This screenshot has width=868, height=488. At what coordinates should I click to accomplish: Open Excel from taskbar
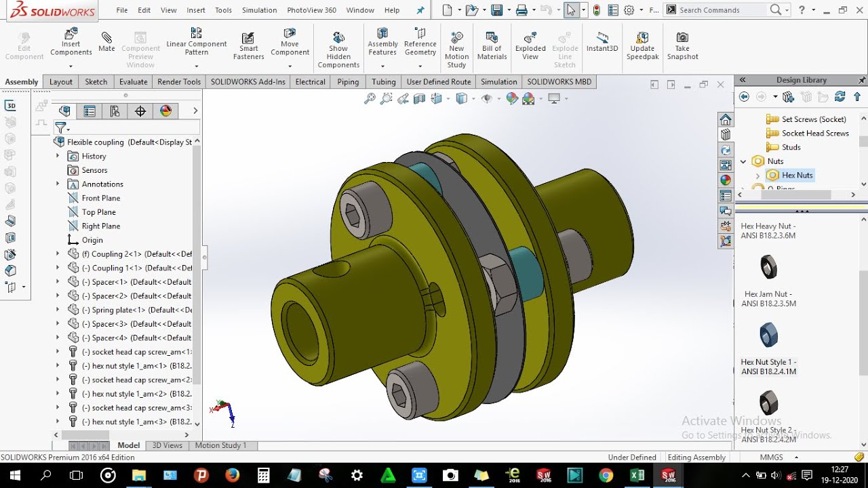pos(637,475)
